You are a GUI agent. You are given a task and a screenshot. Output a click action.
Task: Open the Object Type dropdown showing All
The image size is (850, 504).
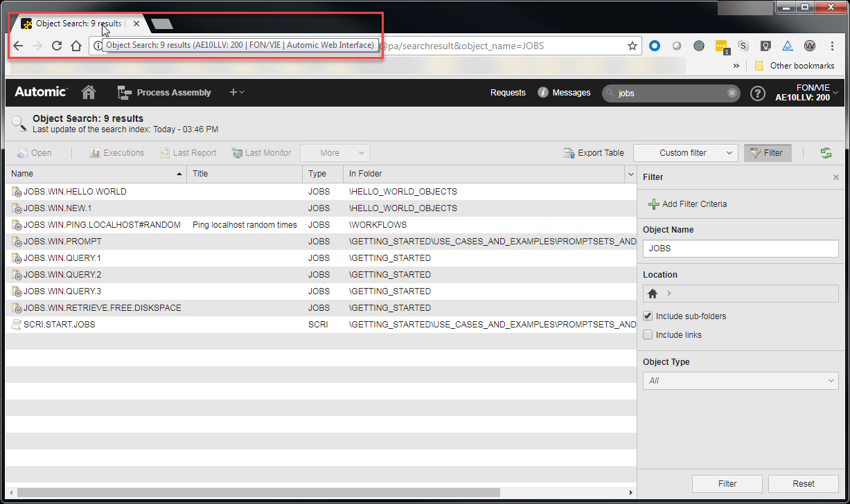coord(740,380)
